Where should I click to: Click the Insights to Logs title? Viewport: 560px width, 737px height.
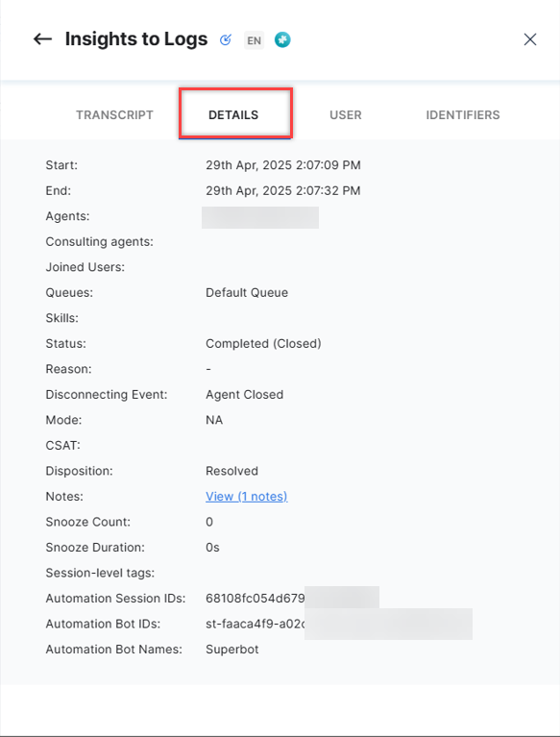click(x=136, y=39)
